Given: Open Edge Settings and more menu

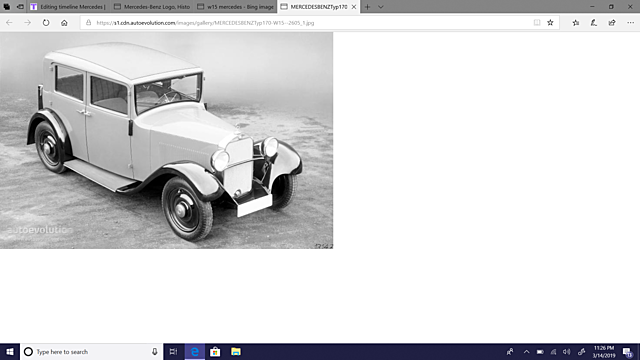Looking at the screenshot, I should 631,23.
